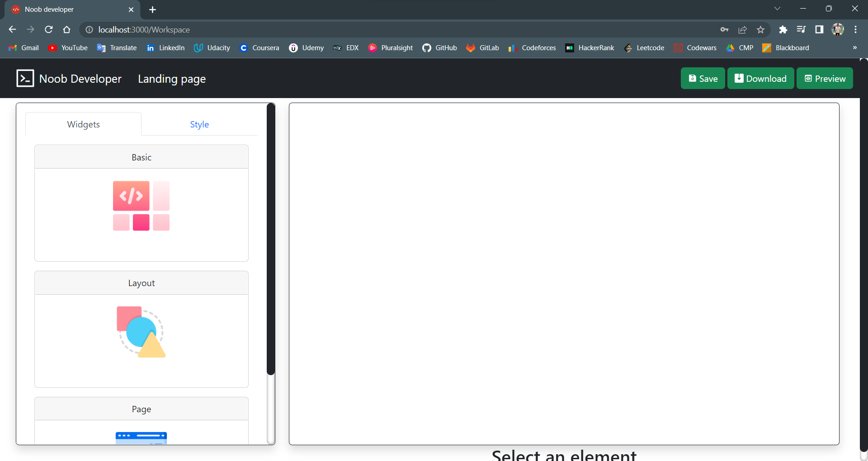Open the GitLab bookmark
The height and width of the screenshot is (461, 868).
point(483,48)
